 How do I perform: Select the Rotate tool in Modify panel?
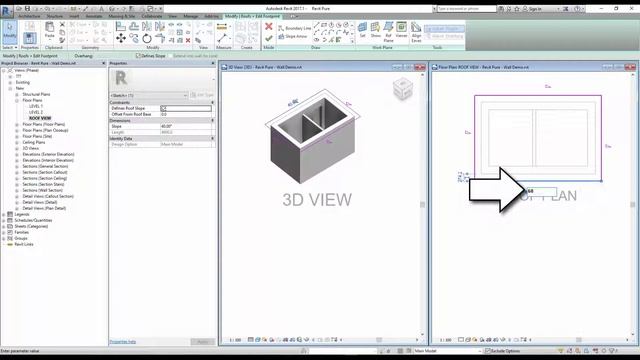click(x=147, y=38)
